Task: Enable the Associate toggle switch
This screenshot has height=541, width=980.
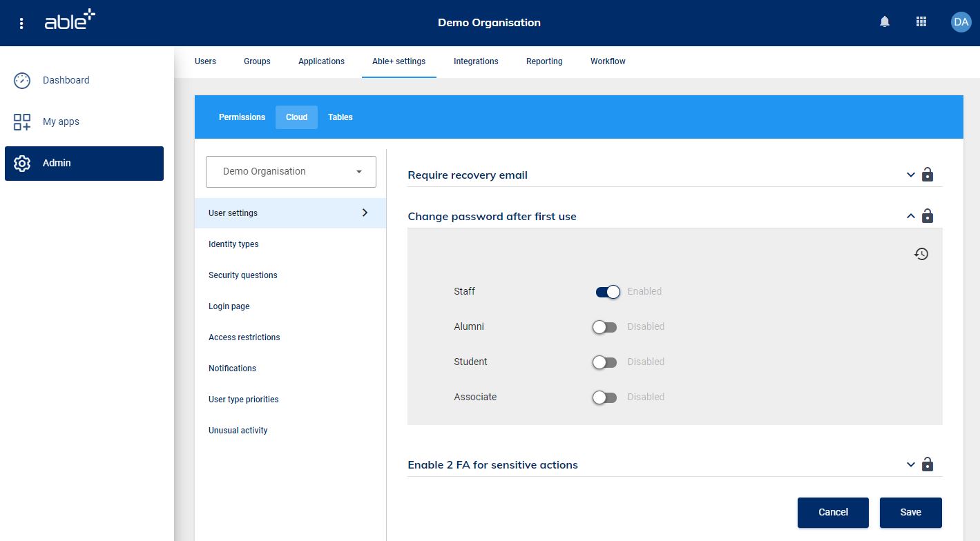Action: tap(605, 397)
